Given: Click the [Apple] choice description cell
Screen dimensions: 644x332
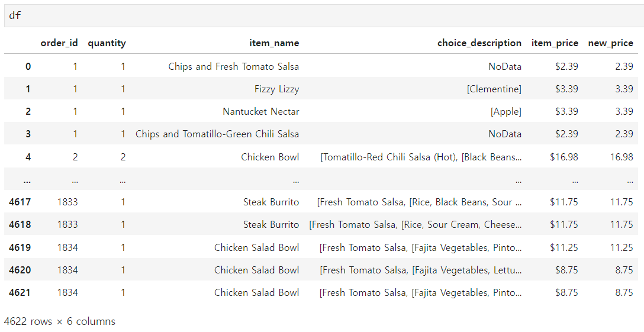Looking at the screenshot, I should (x=506, y=112).
